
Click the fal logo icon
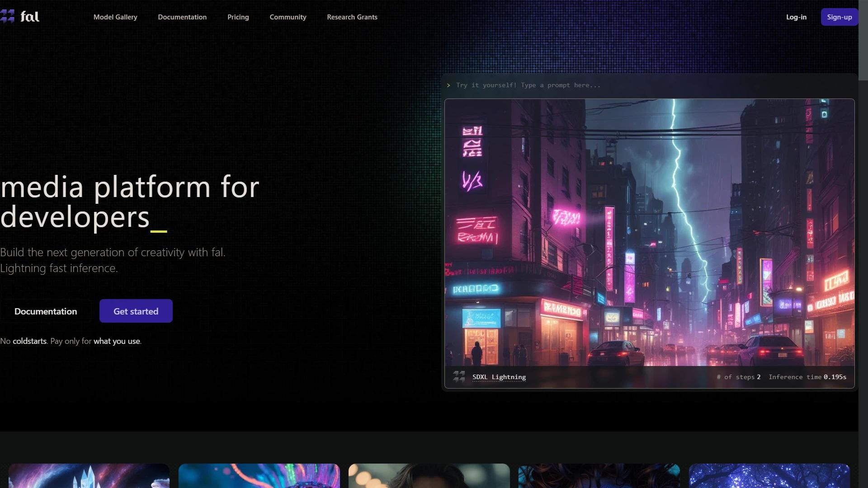7,17
